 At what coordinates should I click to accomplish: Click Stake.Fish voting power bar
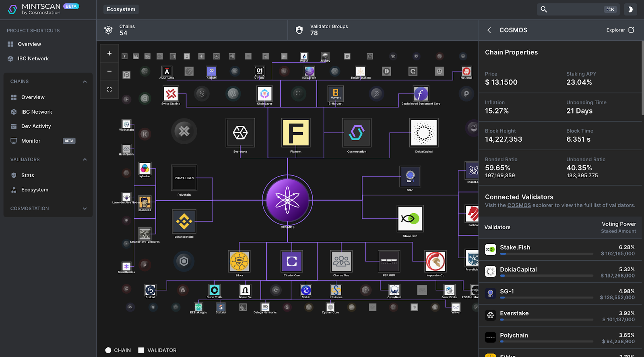(x=547, y=254)
